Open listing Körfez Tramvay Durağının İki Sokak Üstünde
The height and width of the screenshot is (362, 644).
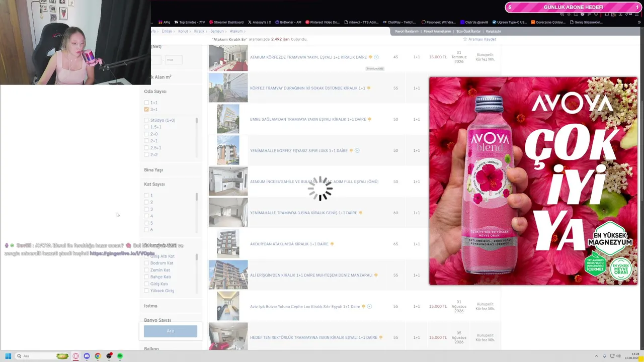click(307, 88)
